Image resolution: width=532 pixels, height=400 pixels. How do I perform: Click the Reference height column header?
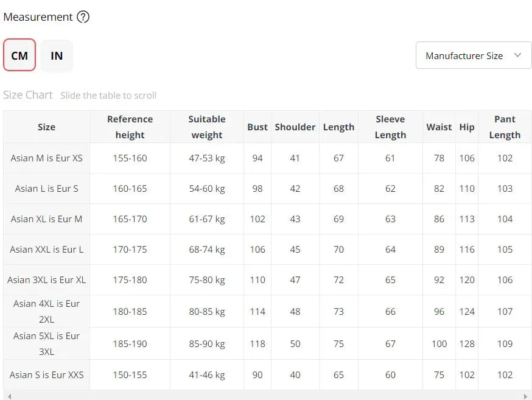[130, 127]
